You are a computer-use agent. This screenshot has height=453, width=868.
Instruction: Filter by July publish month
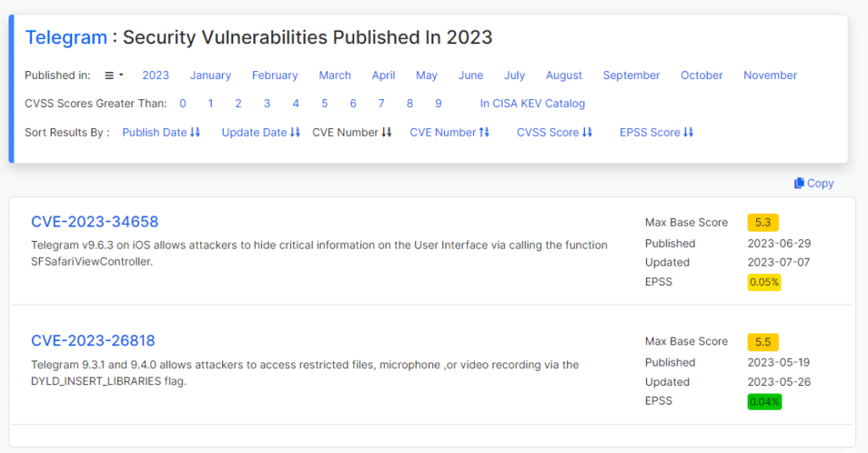pos(515,75)
